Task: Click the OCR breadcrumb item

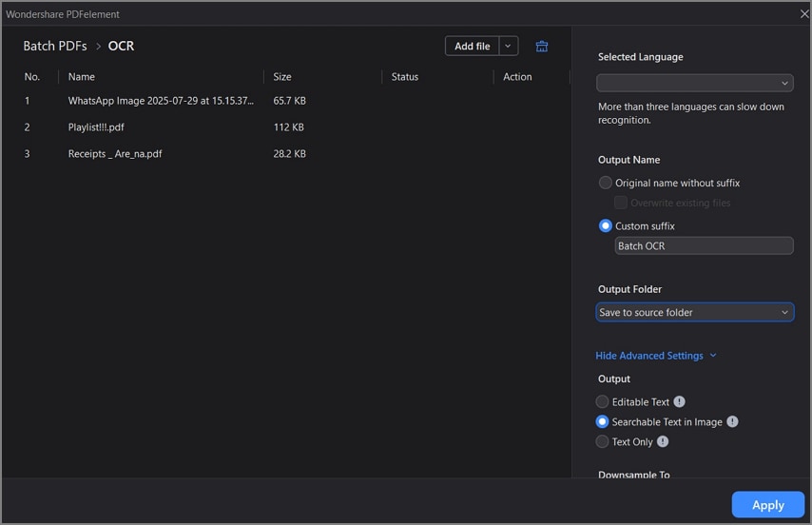Action: [121, 46]
